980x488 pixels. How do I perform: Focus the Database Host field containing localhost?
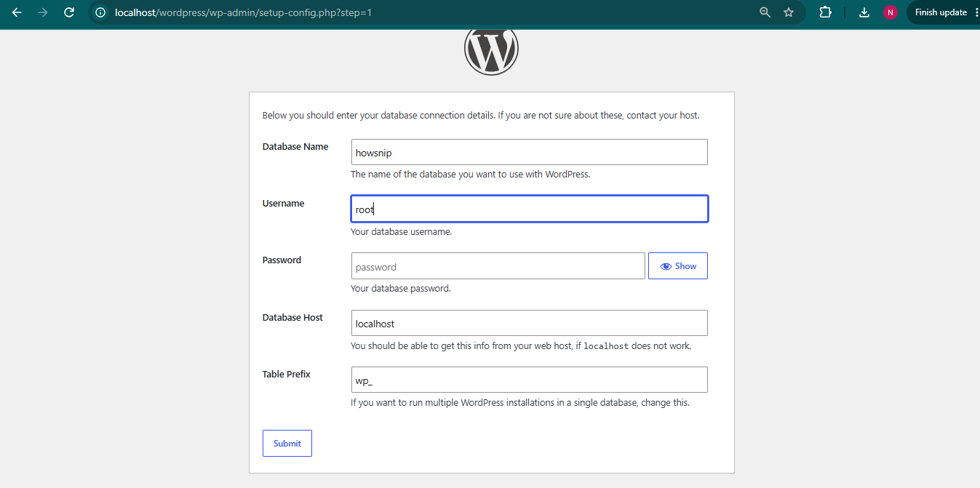(x=529, y=323)
